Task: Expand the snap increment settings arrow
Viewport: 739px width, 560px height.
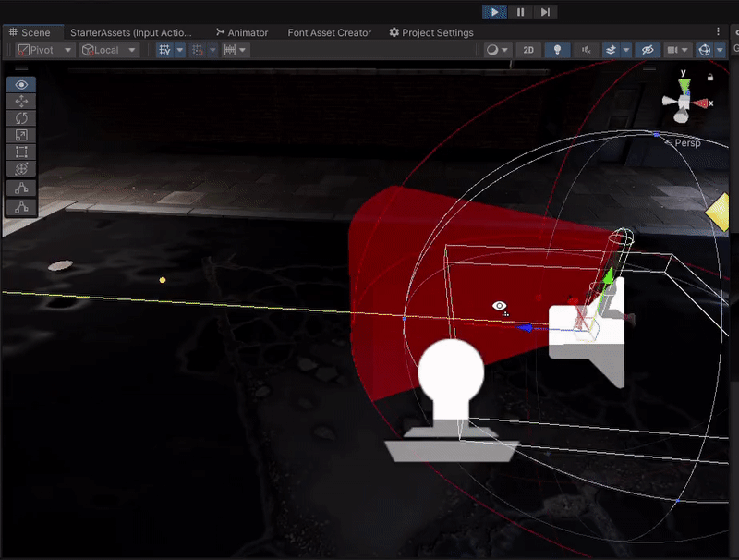Action: (x=242, y=50)
